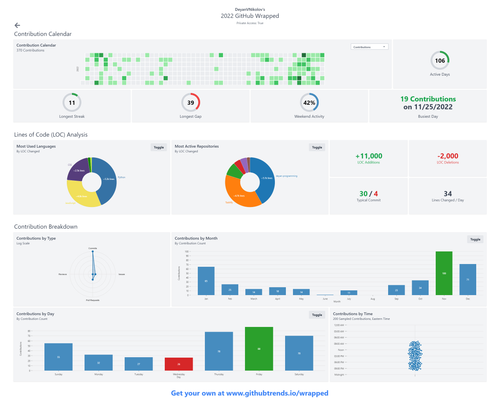
Task: Click the 'Lines of Code (LOC) Analysis' heading
Action: [x=51, y=135]
